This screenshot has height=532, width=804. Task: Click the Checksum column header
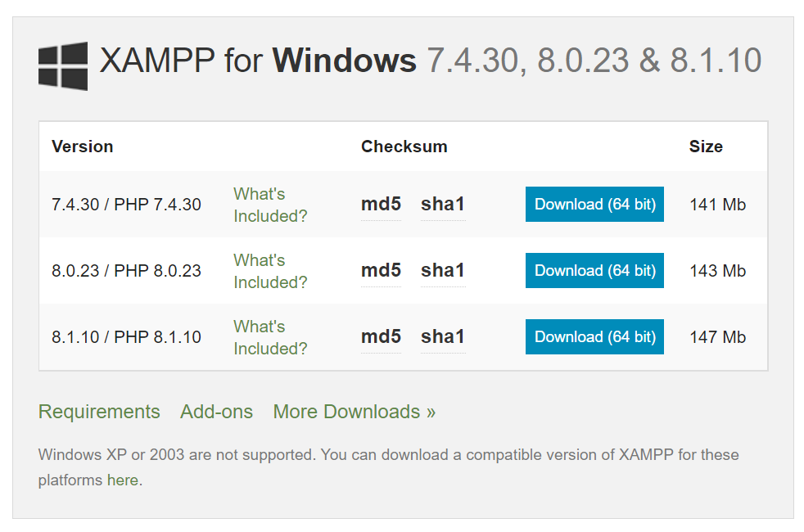404,147
